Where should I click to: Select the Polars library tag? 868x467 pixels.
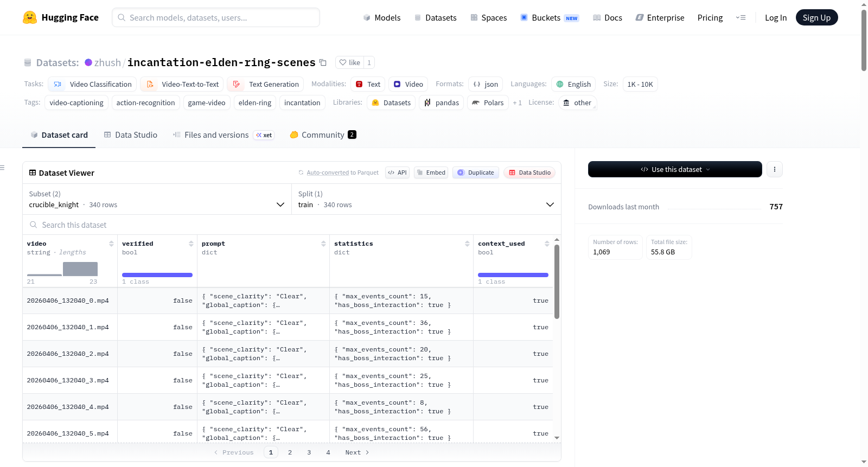(488, 103)
